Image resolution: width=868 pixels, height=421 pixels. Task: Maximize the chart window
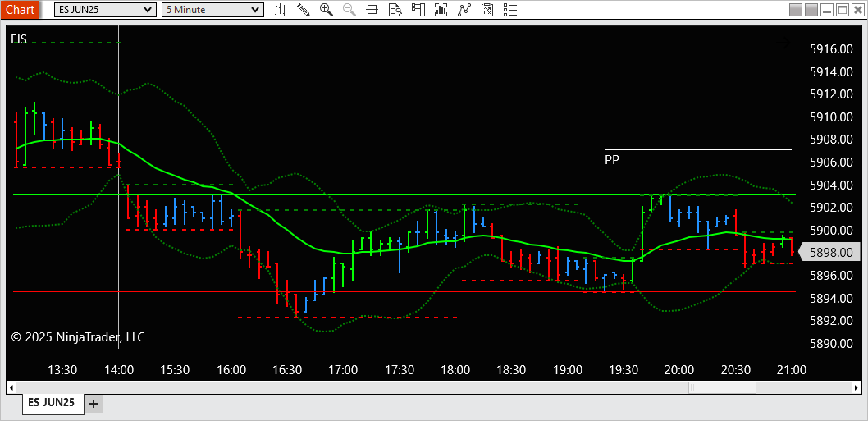(842, 9)
